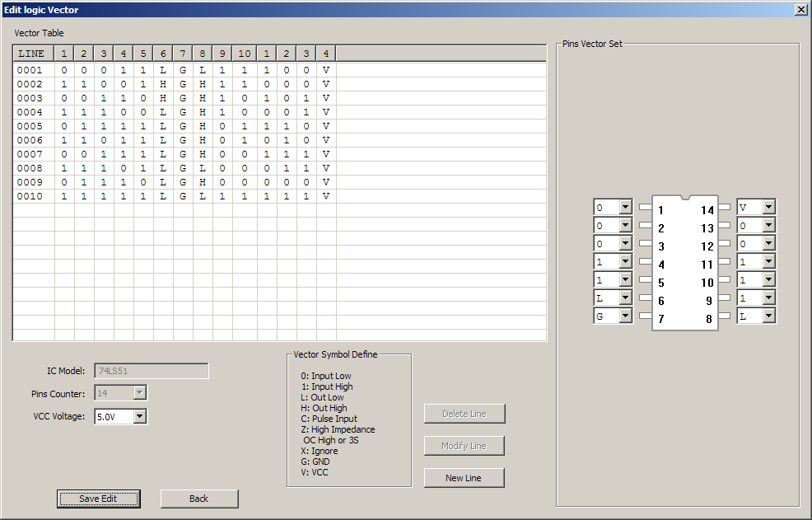The height and width of the screenshot is (520, 812).
Task: Close the Edit logic Vector dialog
Action: (x=800, y=9)
